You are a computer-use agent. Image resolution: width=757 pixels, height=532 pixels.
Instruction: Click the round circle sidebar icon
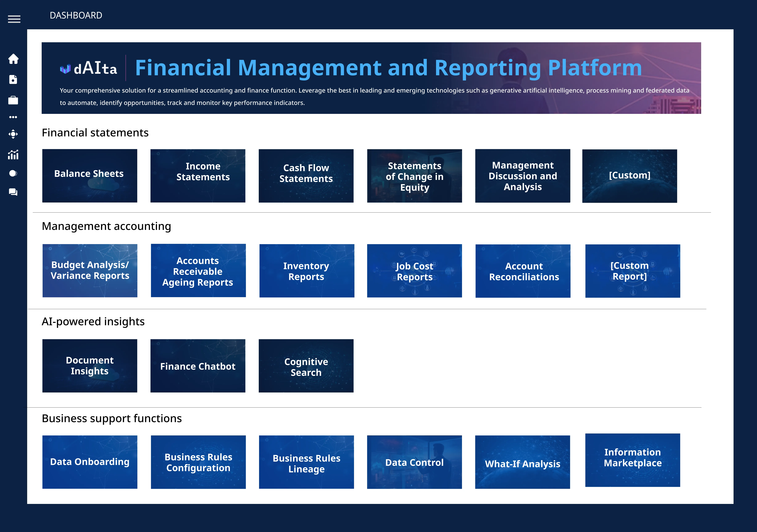tap(13, 173)
